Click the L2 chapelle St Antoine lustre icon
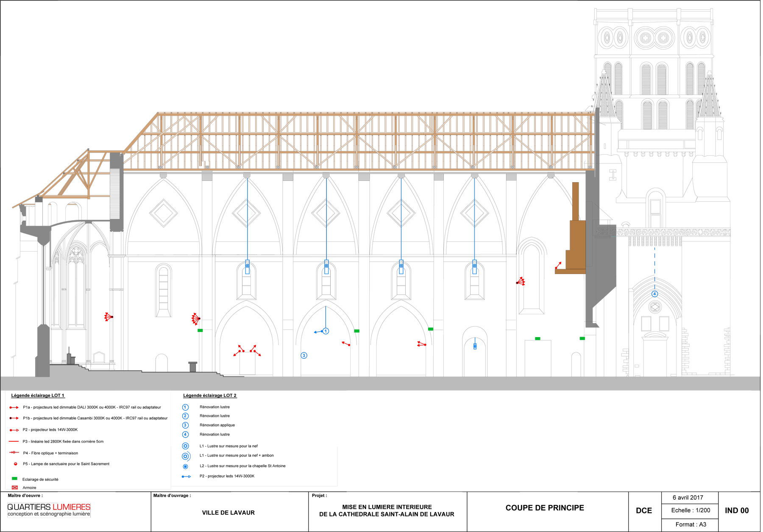The image size is (763, 532). [x=185, y=466]
